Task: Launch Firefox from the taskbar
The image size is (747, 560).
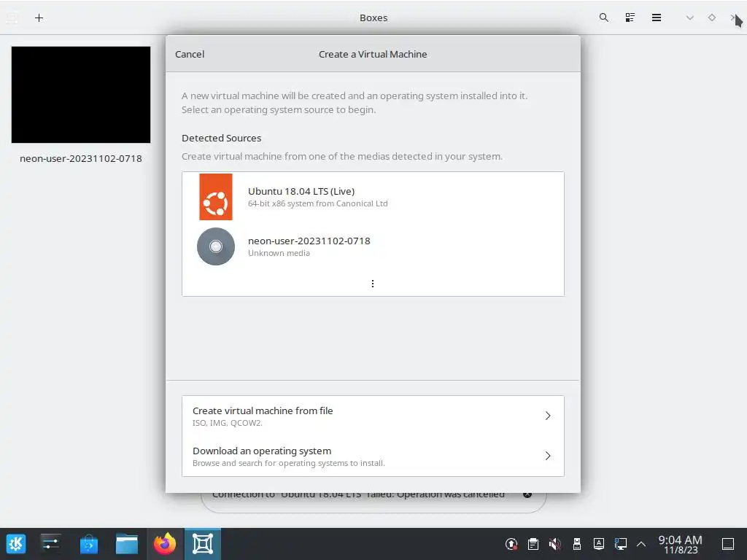Action: point(165,544)
